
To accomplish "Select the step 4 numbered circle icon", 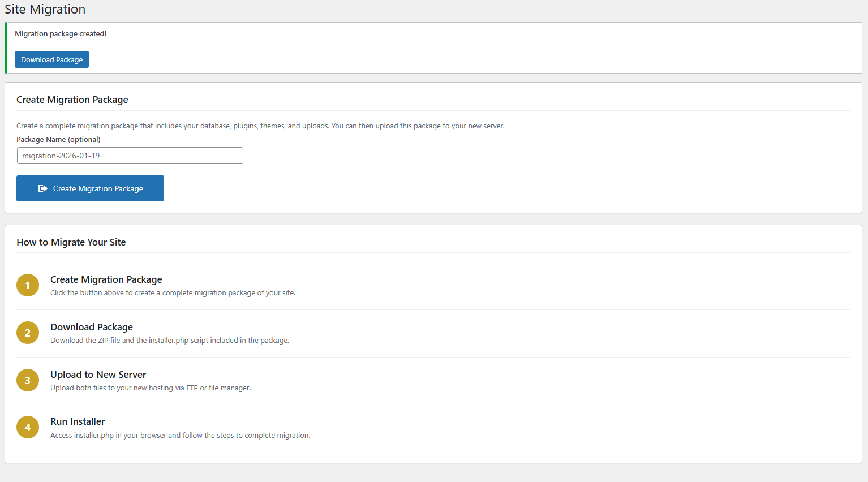I will 28,427.
